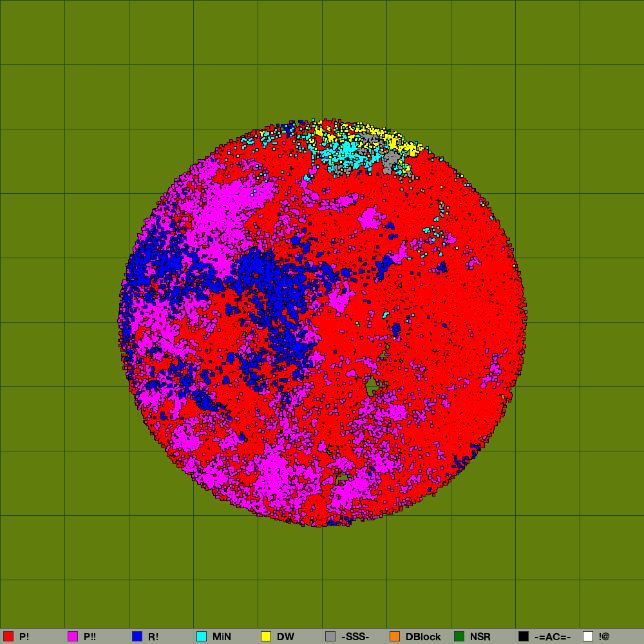644x644 pixels.
Task: Select the '!@' legend label
Action: pyautogui.click(x=604, y=637)
